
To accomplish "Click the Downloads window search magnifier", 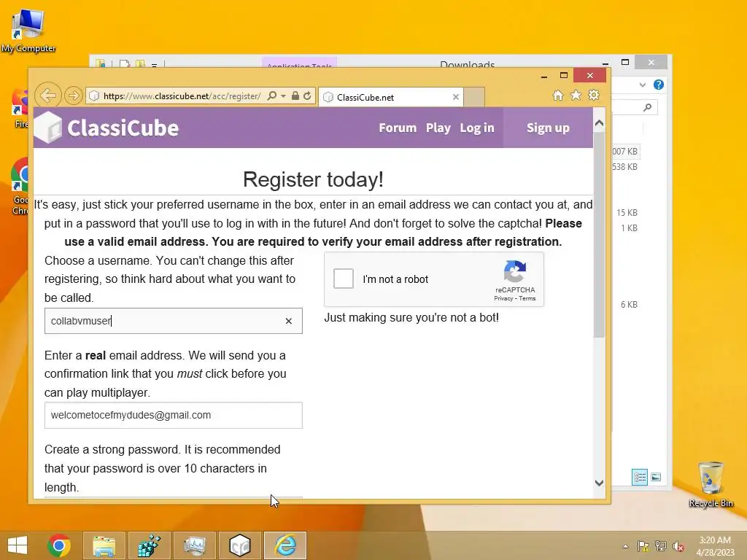I will point(647,108).
